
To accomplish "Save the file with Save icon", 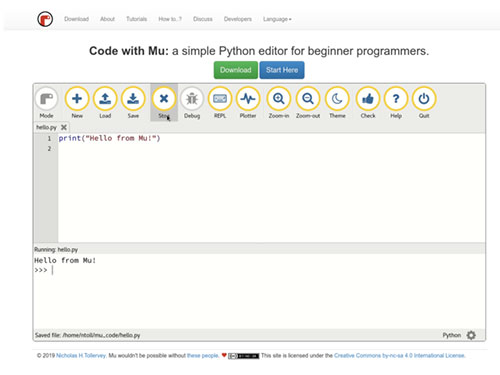I will 133,99.
